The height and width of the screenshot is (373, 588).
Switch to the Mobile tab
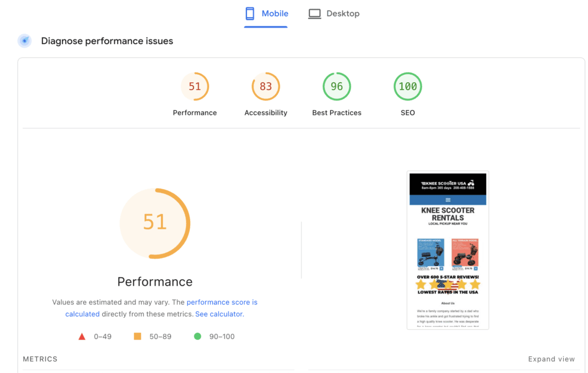coord(267,14)
